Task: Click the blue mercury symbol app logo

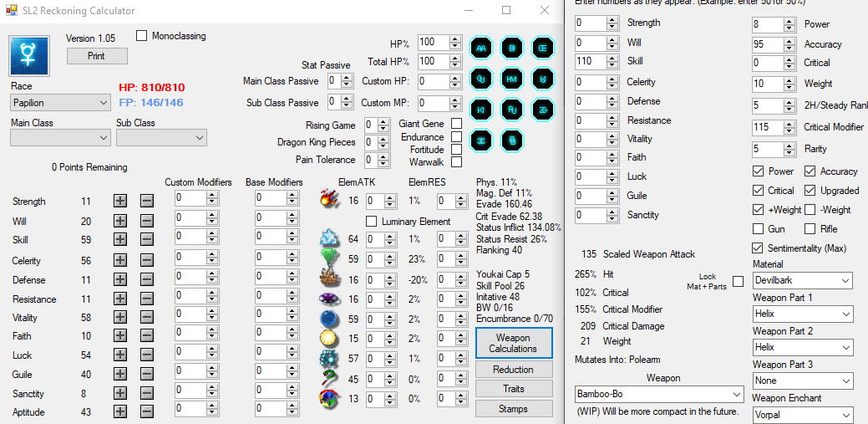Action: coord(28,55)
